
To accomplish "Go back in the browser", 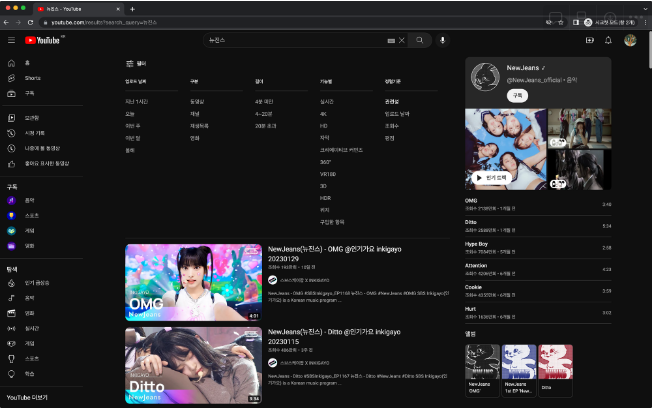I will pyautogui.click(x=6, y=22).
